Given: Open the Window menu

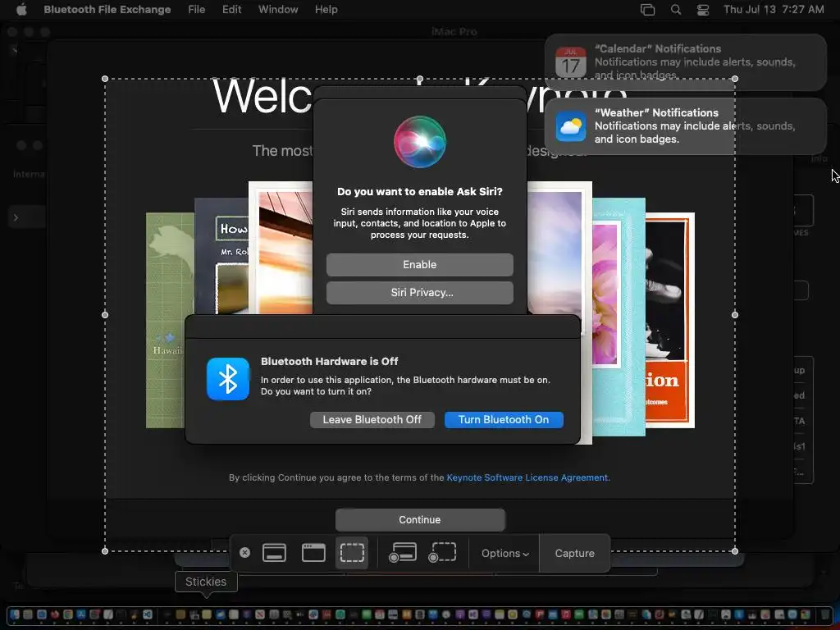Looking at the screenshot, I should 278,9.
